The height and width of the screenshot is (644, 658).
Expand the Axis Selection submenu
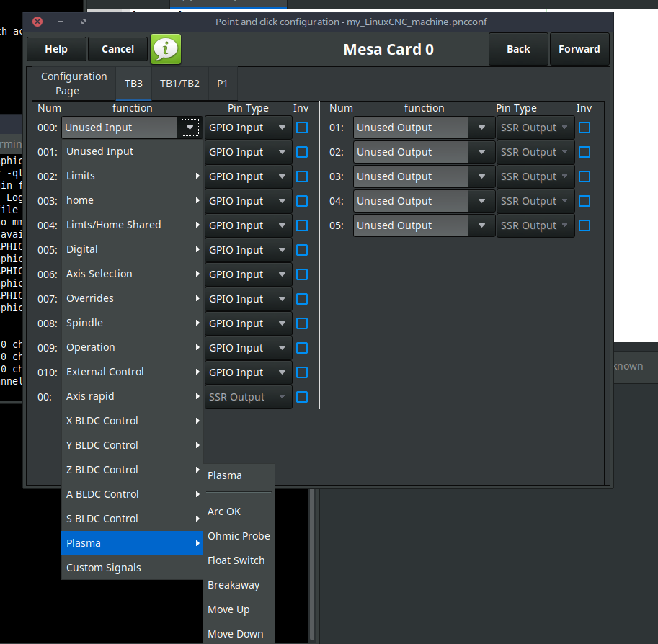pyautogui.click(x=132, y=274)
